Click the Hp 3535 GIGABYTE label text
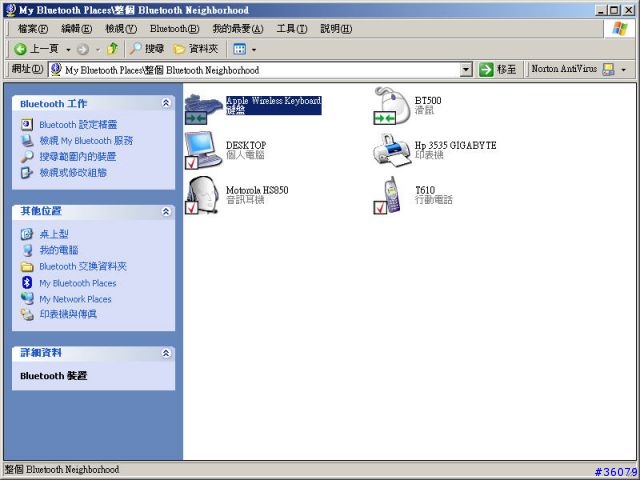 pyautogui.click(x=456, y=145)
